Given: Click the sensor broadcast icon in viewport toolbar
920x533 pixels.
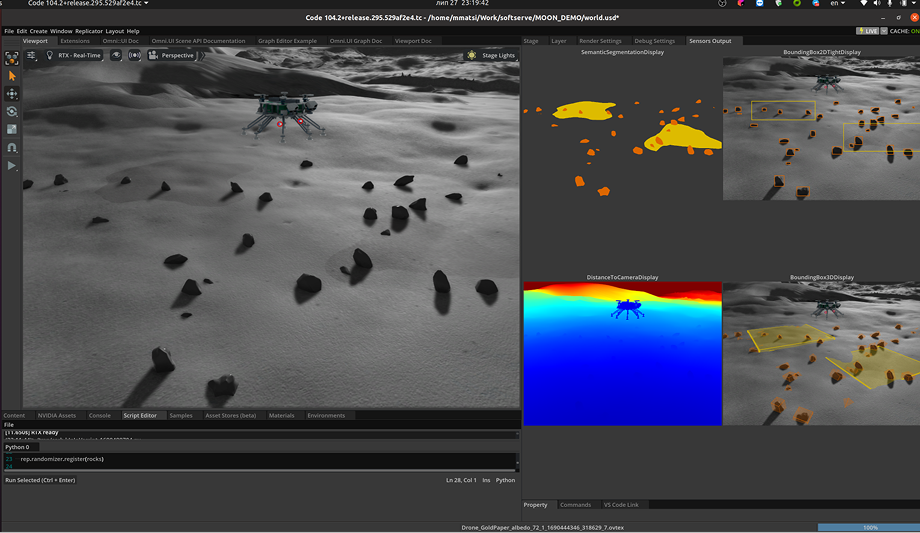Looking at the screenshot, I should 135,56.
